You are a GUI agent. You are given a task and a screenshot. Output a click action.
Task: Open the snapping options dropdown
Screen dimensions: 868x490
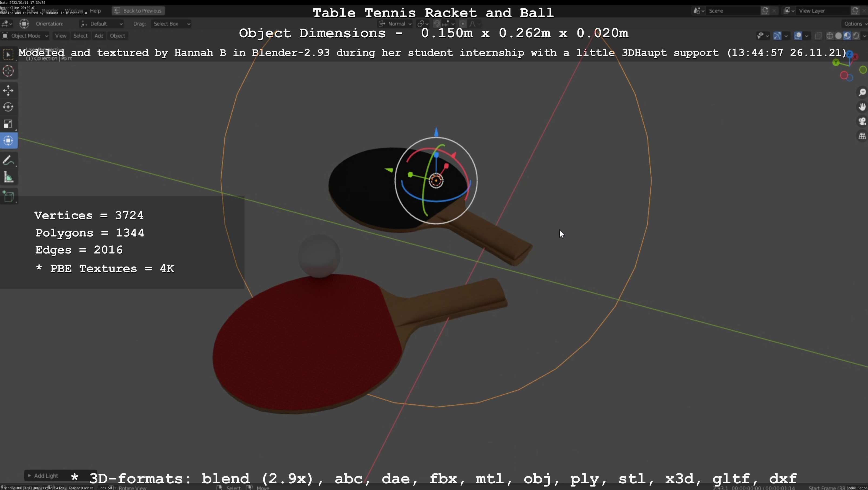(449, 23)
